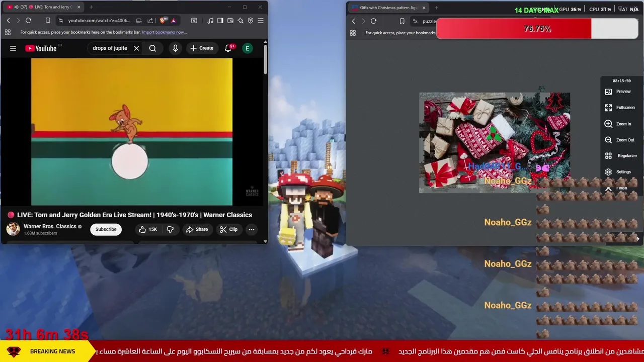This screenshot has height=362, width=644.
Task: Subscribe to Warner Bros. Classics
Action: tap(106, 229)
